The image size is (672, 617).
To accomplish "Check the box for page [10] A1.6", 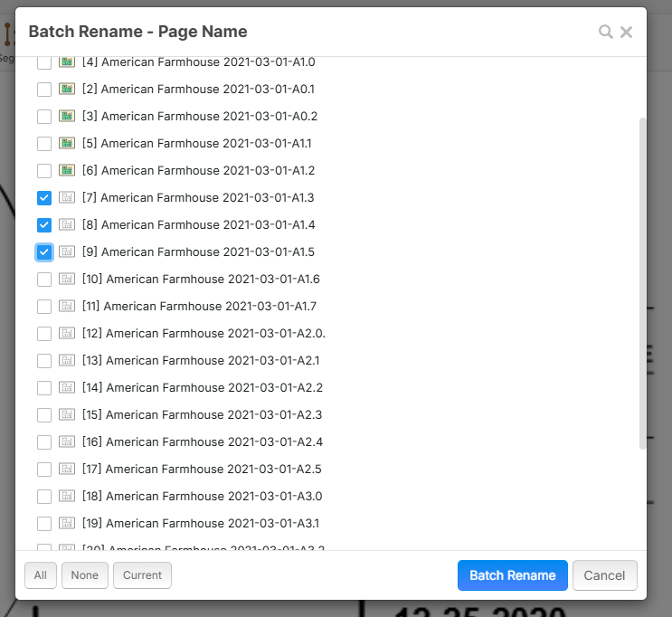I will [43, 279].
